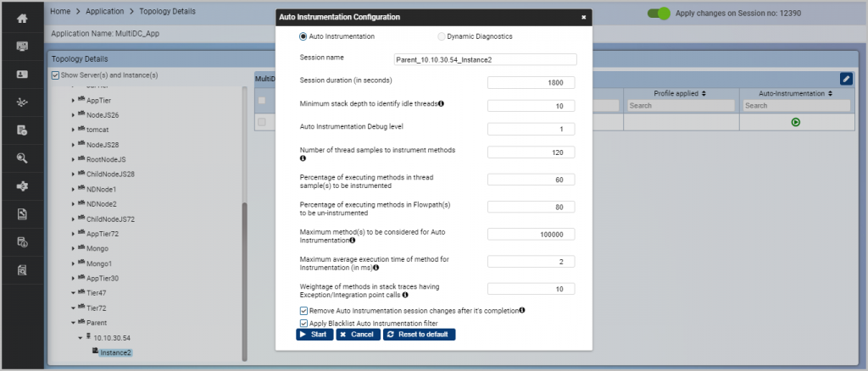Expand the AppTier tree node
This screenshot has width=868, height=371.
[x=74, y=101]
